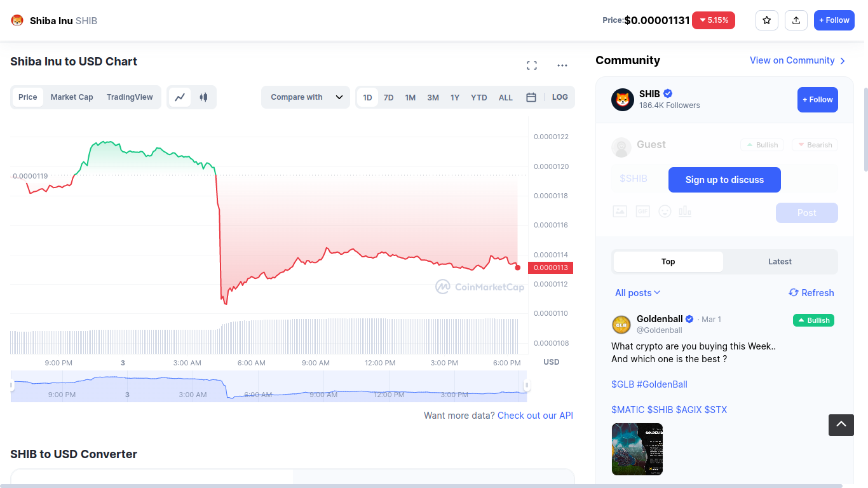The image size is (868, 488).
Task: Expand the All posts filter dropdown
Action: click(x=638, y=293)
